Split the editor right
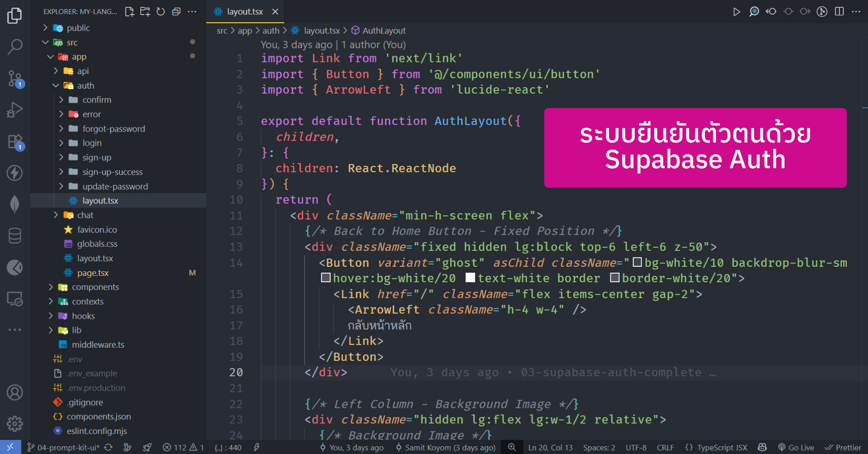This screenshot has width=868, height=454. pyautogui.click(x=839, y=12)
